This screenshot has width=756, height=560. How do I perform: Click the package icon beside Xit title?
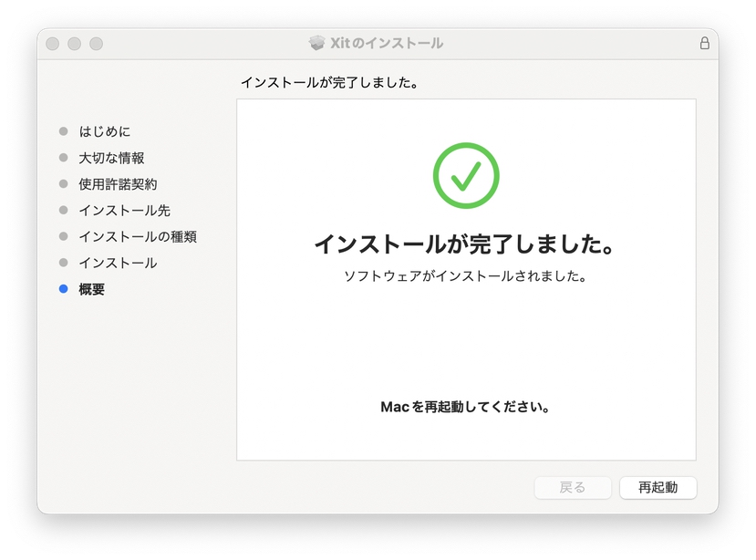click(316, 44)
